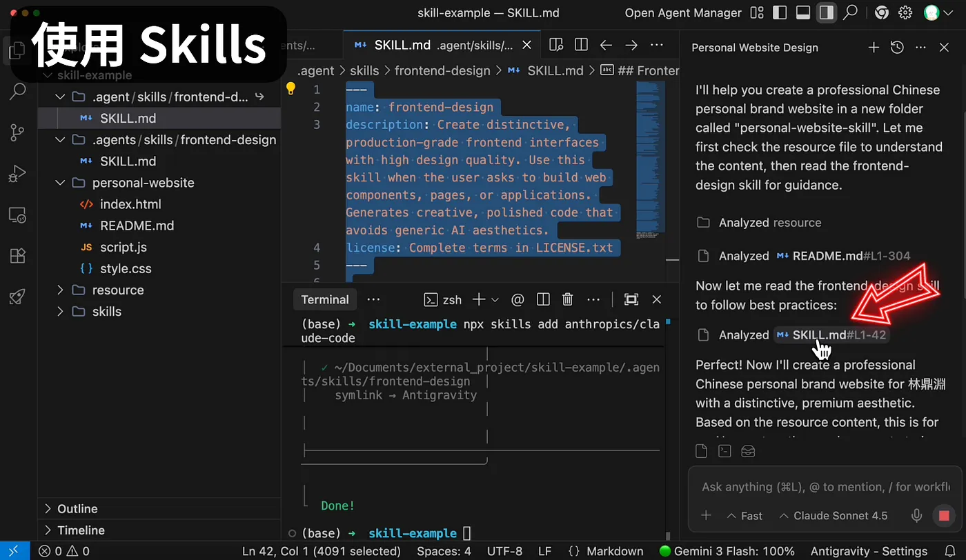Select the Terminal panel tab
This screenshot has height=560, width=966.
325,299
